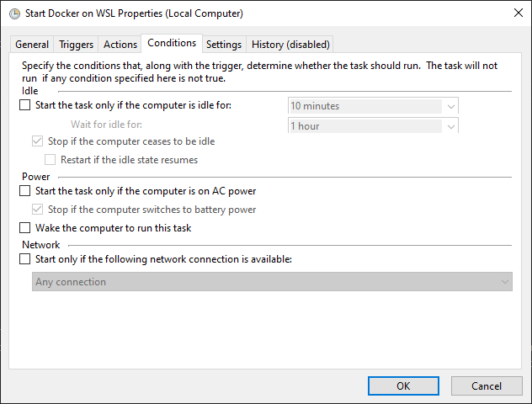This screenshot has width=532, height=404.
Task: Open the History (disabled) tab
Action: click(x=290, y=45)
